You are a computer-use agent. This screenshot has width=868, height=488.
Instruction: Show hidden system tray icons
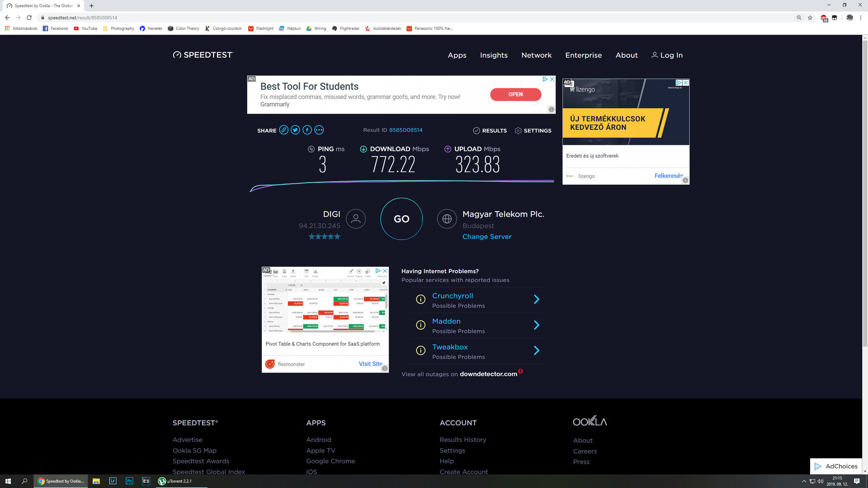(x=804, y=481)
